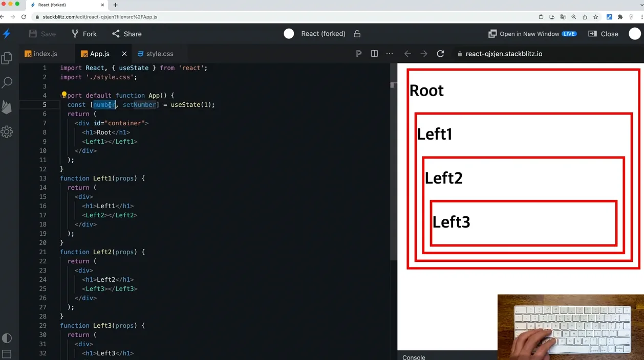Viewport: 644px width, 360px height.
Task: Open the editor more-options ellipsis menu
Action: coord(390,54)
